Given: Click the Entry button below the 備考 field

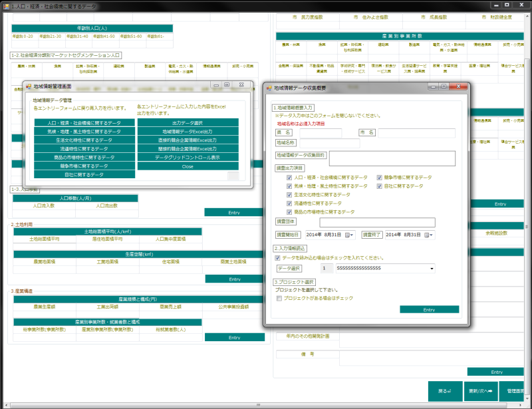Looking at the screenshot, I should 495,372.
